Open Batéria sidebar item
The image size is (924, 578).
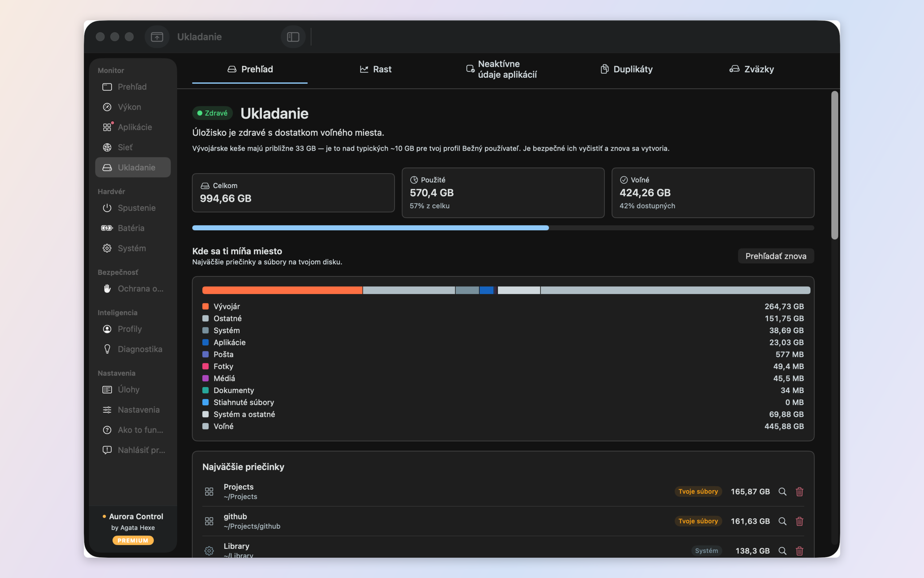[x=133, y=228]
